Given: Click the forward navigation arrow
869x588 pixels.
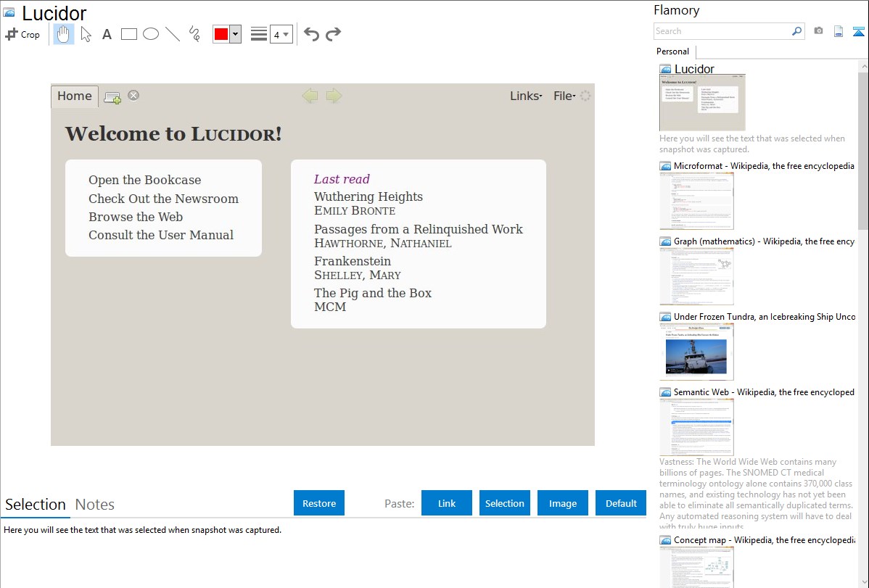Looking at the screenshot, I should tap(334, 96).
